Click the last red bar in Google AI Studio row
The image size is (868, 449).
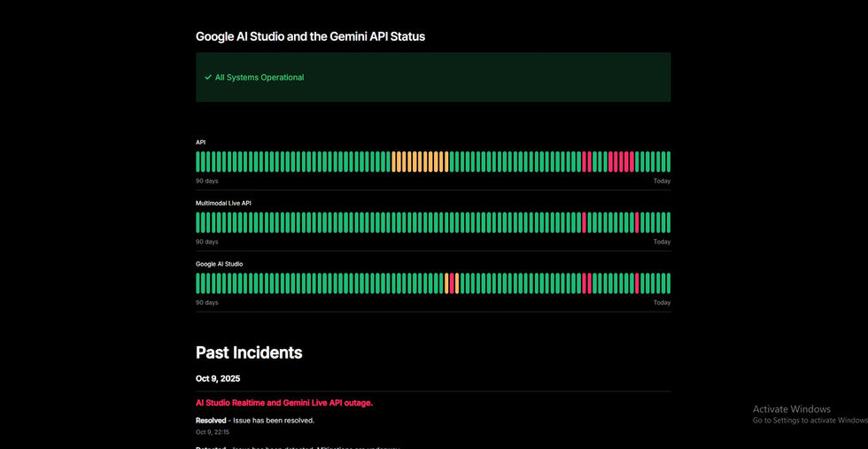(x=636, y=283)
